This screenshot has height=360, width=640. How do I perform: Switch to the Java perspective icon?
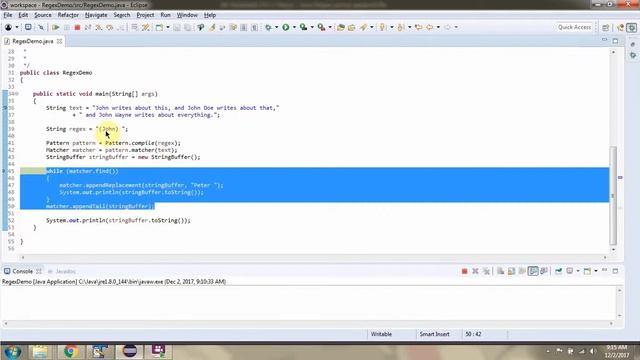coord(621,27)
